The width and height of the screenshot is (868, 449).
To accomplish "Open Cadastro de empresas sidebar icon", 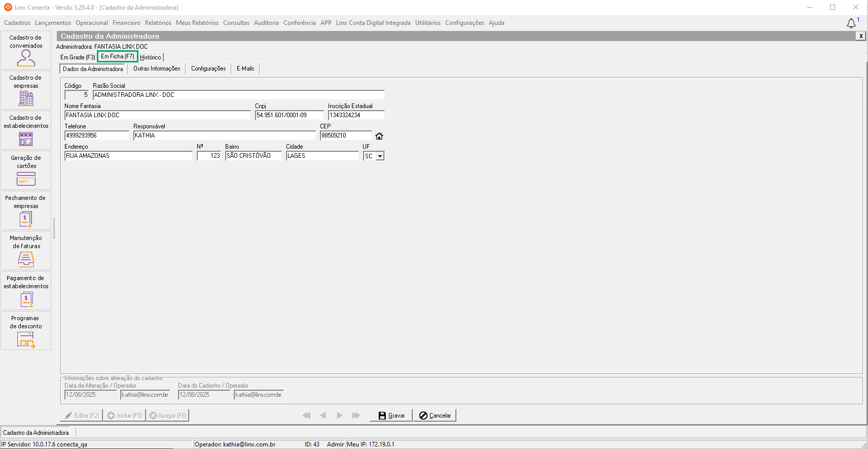I will click(x=26, y=90).
